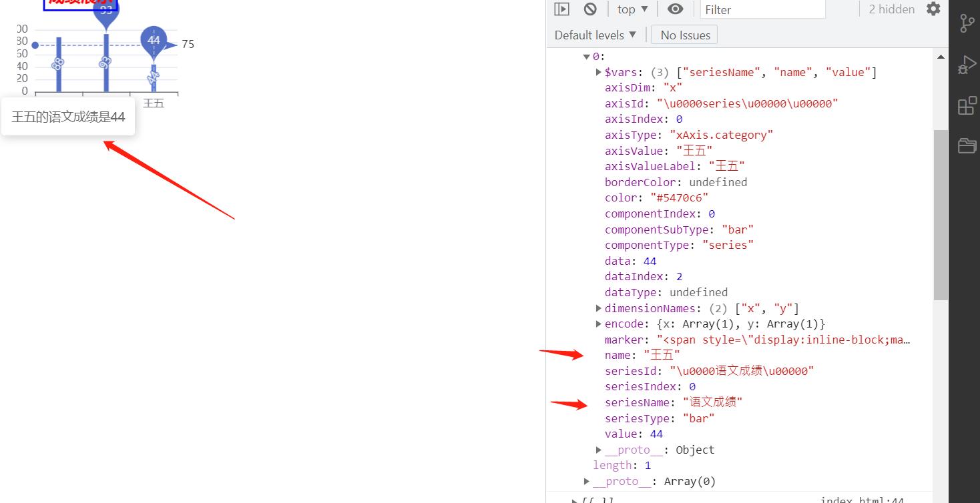Collapse the array entry 0 in console
Viewport: 980px width, 503px height.
587,57
